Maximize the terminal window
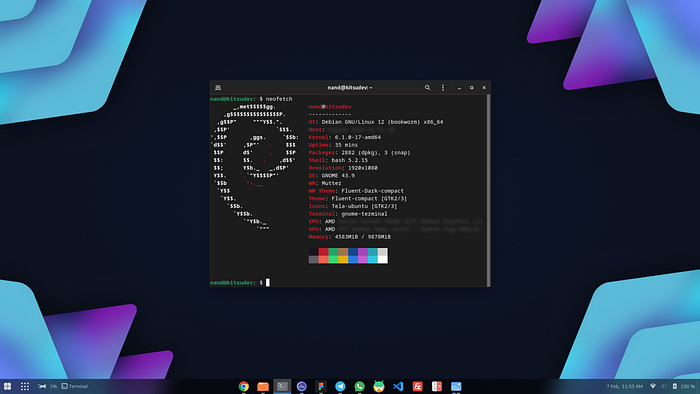 pos(471,88)
